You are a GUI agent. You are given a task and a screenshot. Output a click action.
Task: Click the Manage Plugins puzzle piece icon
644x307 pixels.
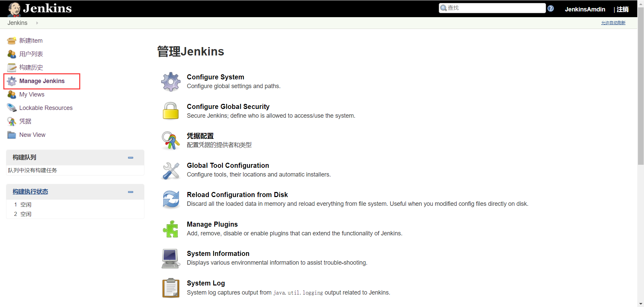171,229
